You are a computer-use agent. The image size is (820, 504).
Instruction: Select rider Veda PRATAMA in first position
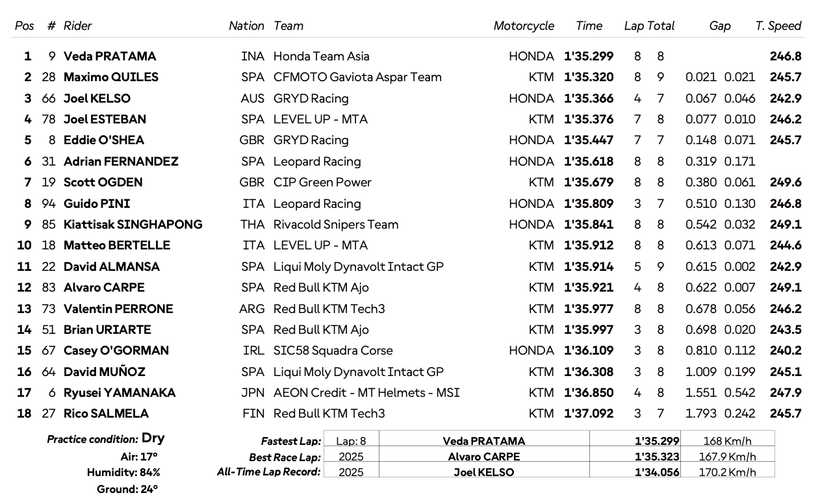pos(110,57)
